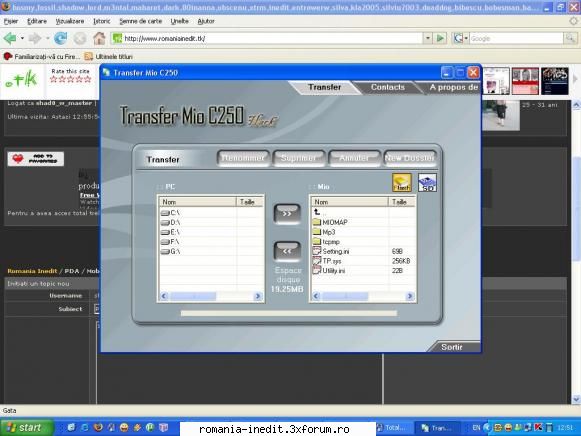Open the Vizualizare menu in Firefox
The width and height of the screenshot is (581, 436).
tap(70, 21)
